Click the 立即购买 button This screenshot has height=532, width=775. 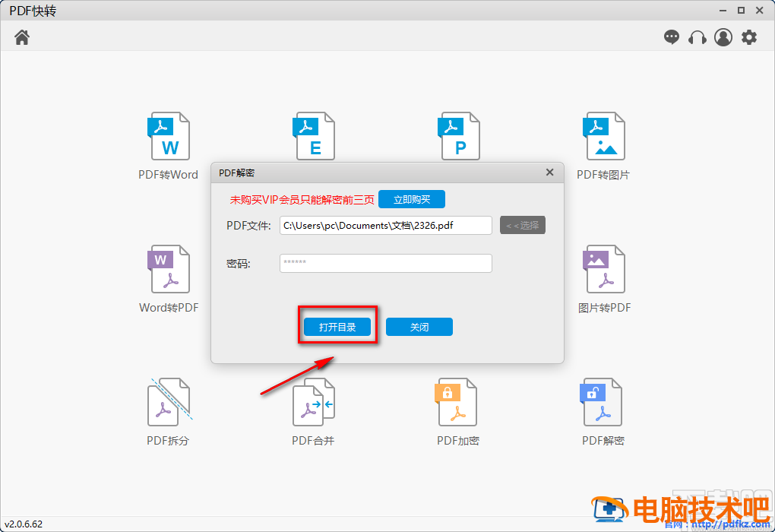tap(412, 199)
